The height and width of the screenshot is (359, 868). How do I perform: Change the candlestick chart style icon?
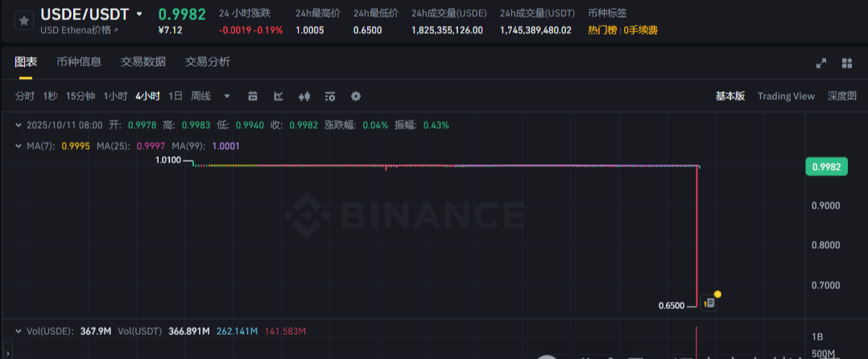tap(304, 97)
